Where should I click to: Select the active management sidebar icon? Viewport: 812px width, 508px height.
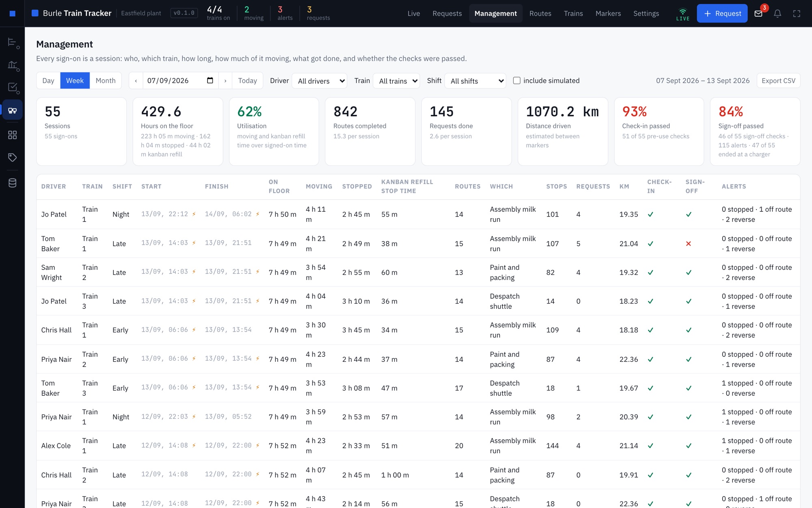(13, 110)
